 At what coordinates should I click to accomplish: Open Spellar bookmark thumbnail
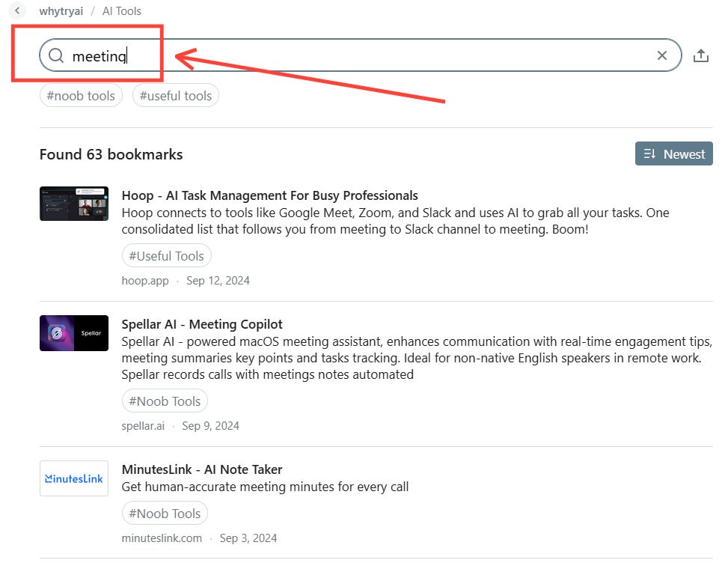(74, 333)
